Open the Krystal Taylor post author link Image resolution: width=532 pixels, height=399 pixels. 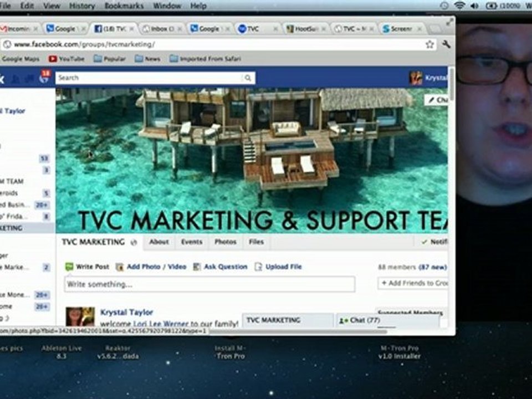tap(126, 312)
